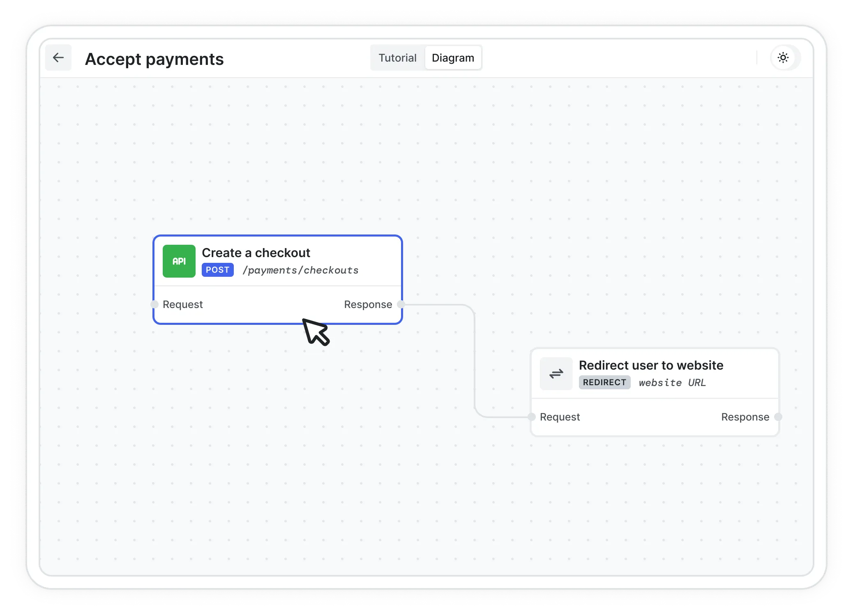Click the blue POST method badge
This screenshot has height=616, width=853.
(x=217, y=270)
